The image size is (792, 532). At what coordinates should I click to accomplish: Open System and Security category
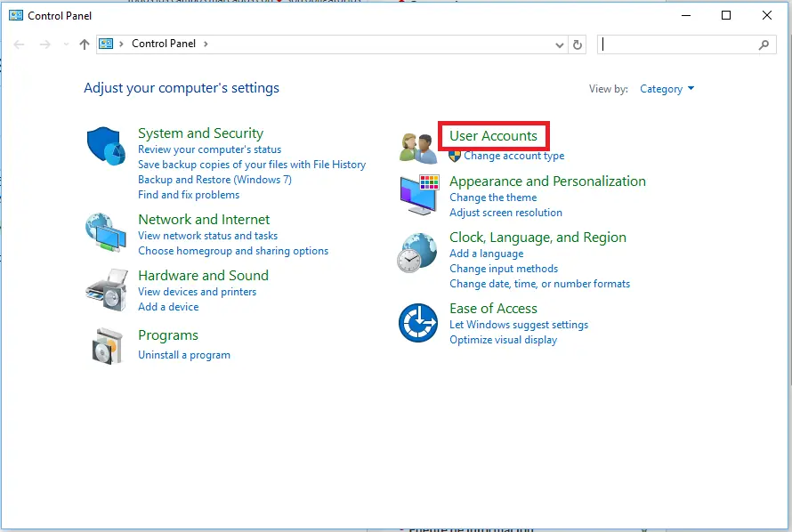[x=200, y=133]
